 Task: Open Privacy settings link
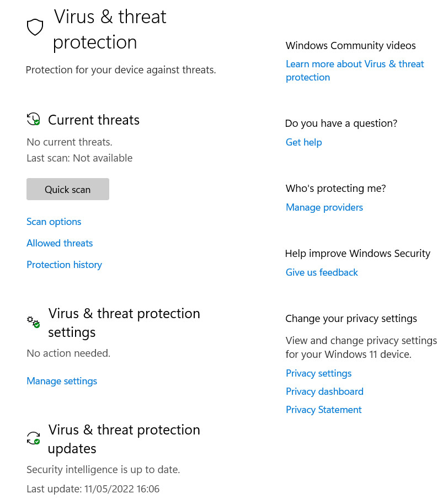[x=318, y=373]
